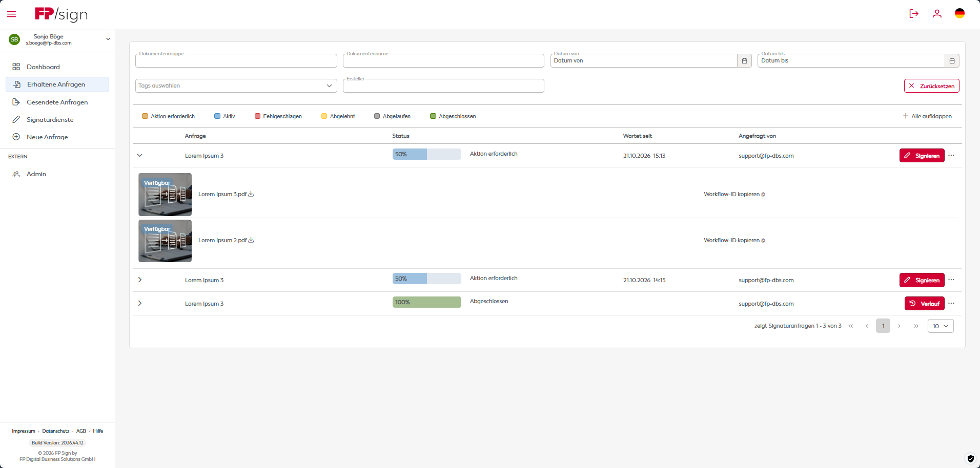
Task: Click the shield icon at bottom right
Action: pyautogui.click(x=970, y=459)
